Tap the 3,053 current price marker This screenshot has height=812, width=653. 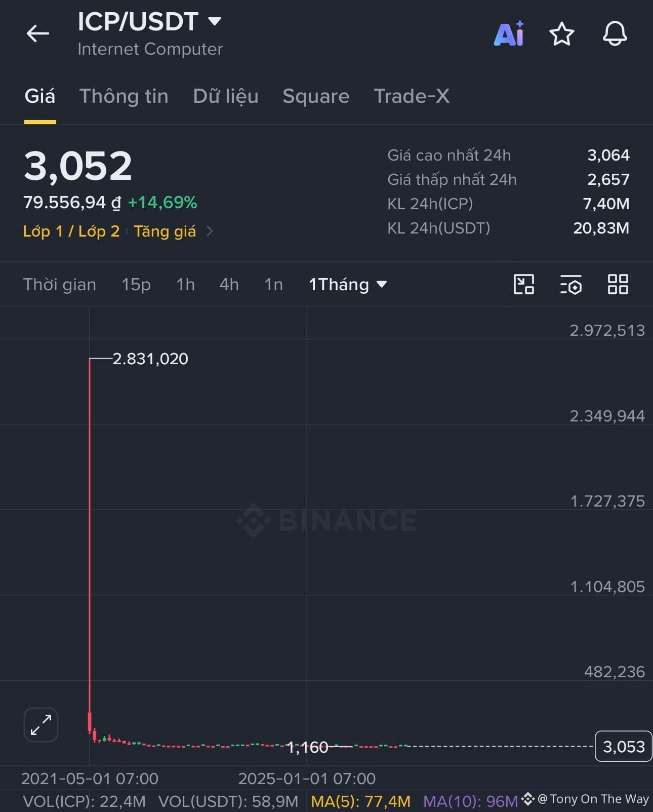pos(623,746)
